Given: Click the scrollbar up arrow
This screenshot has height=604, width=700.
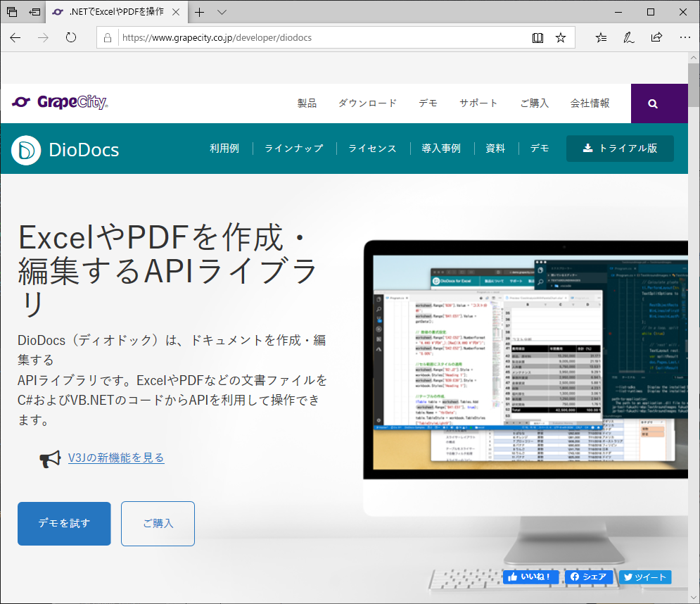Looking at the screenshot, I should point(693,58).
